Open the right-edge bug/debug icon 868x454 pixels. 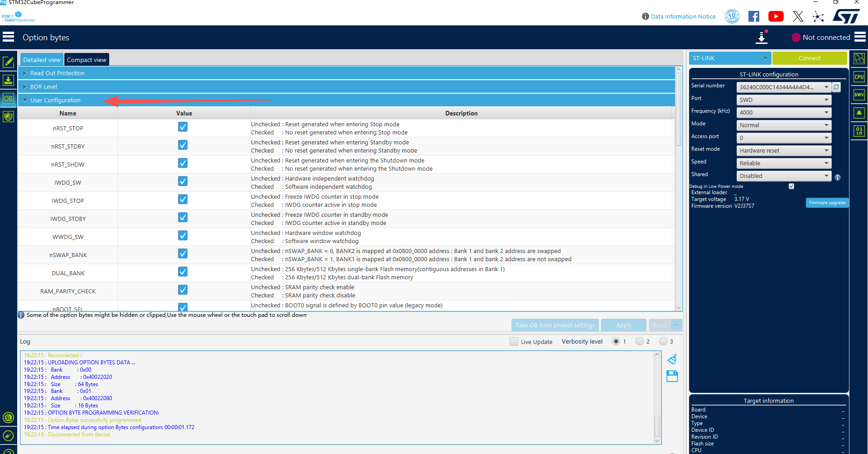point(859,113)
